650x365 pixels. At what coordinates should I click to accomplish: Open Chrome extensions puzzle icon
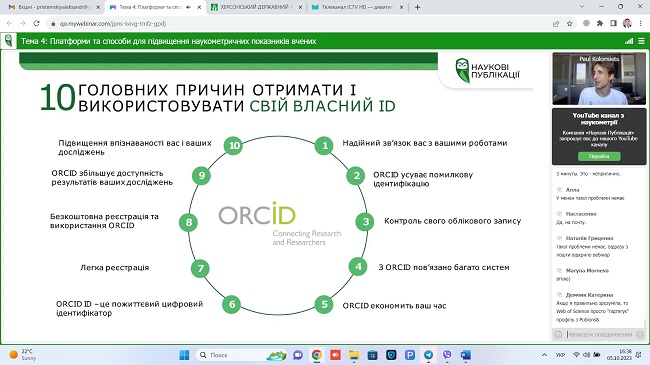pos(600,24)
